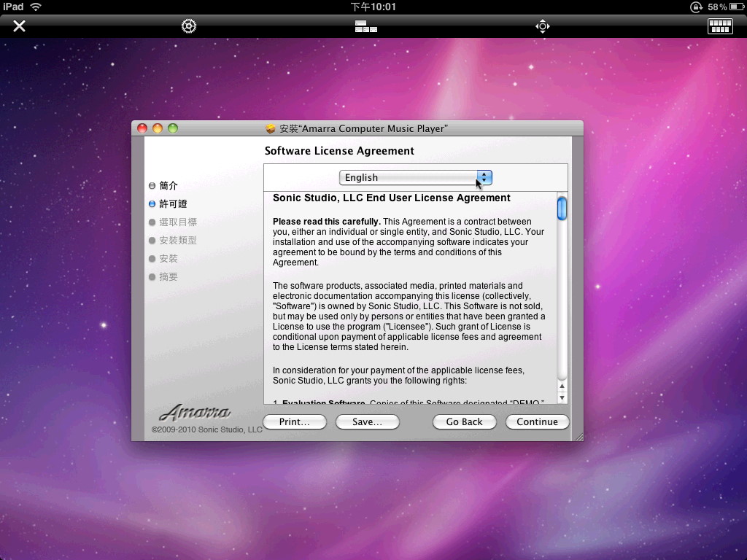Screen dimensions: 747x560
Task: Click the ©2009-2010 Sonic Studio, LLC text
Action: [x=206, y=429]
